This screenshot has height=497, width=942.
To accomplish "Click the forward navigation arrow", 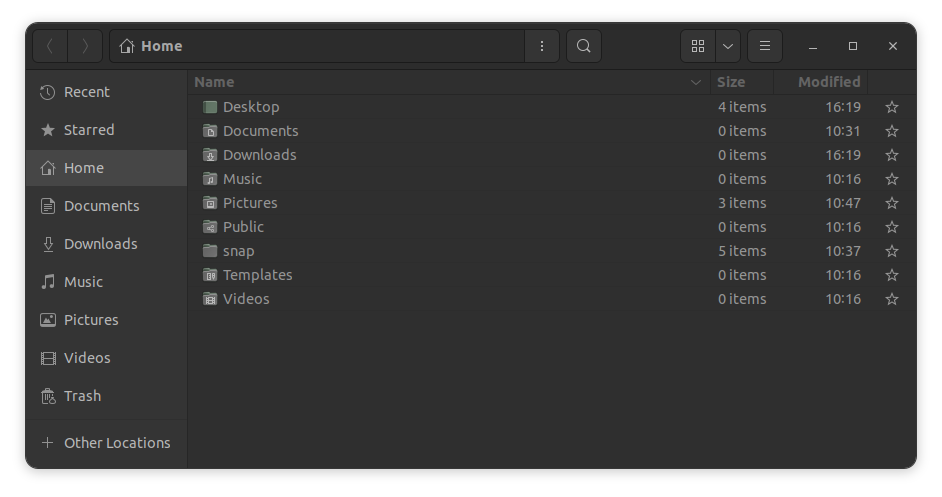I will pyautogui.click(x=85, y=46).
